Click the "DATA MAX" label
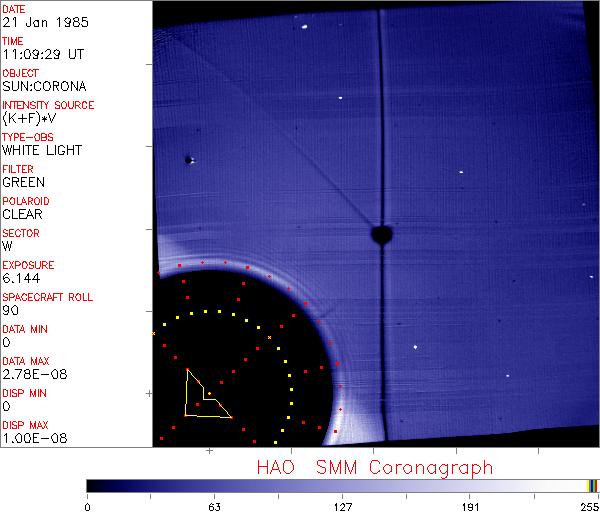600x512 pixels. (26, 361)
